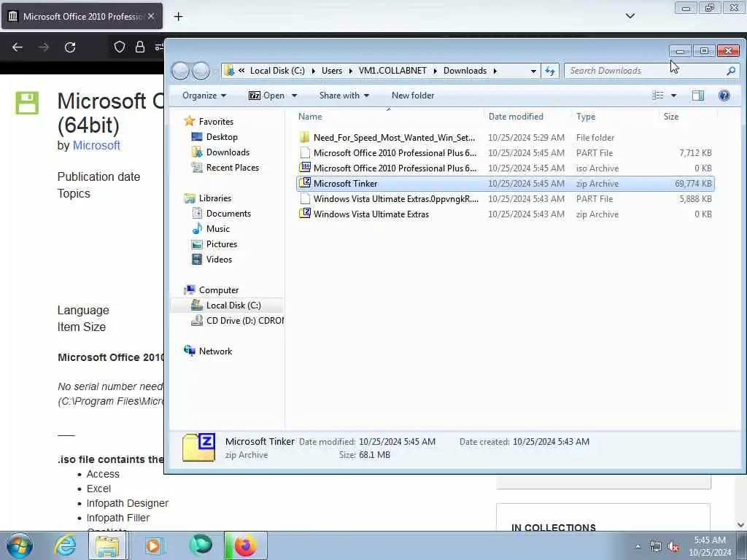Follow the Microsoft author link on the webpage
This screenshot has width=747, height=560.
click(96, 145)
